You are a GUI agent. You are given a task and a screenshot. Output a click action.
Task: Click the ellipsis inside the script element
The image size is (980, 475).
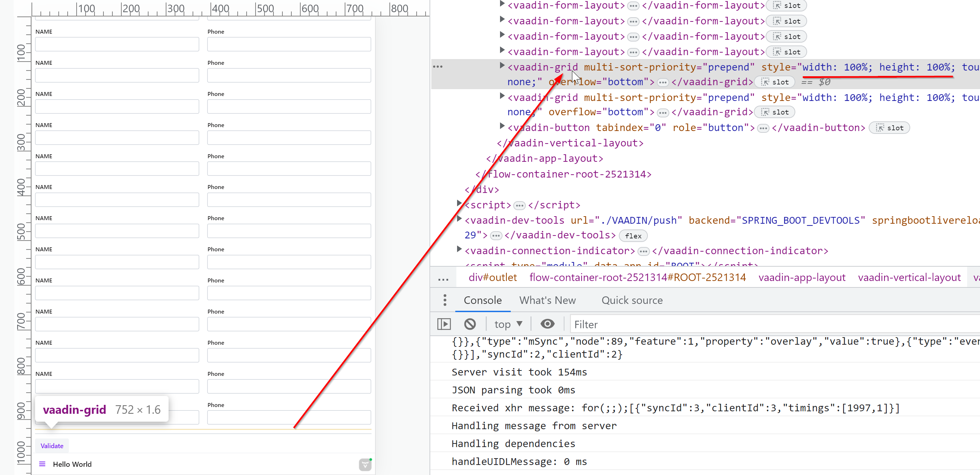coord(519,206)
